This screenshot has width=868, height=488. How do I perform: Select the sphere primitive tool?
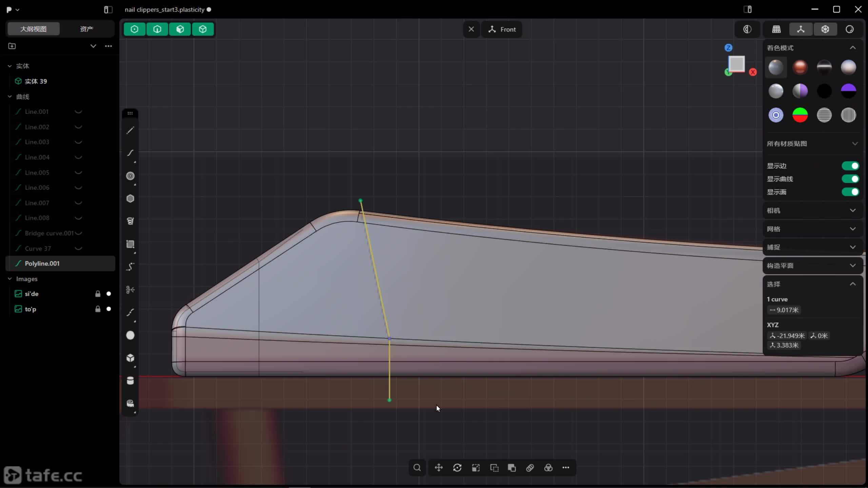click(x=130, y=335)
